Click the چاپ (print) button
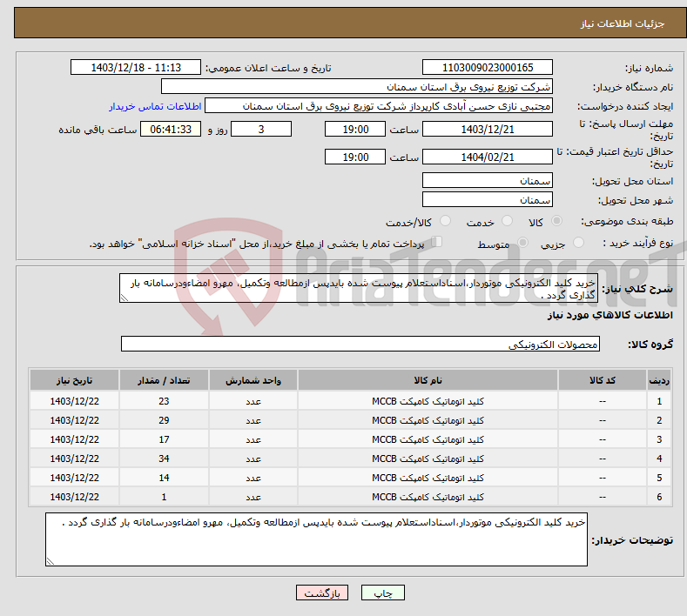687x616 pixels. 383,593
